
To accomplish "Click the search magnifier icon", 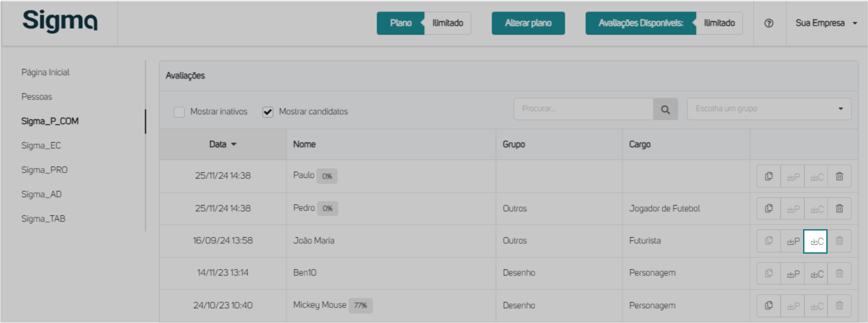I will (666, 109).
